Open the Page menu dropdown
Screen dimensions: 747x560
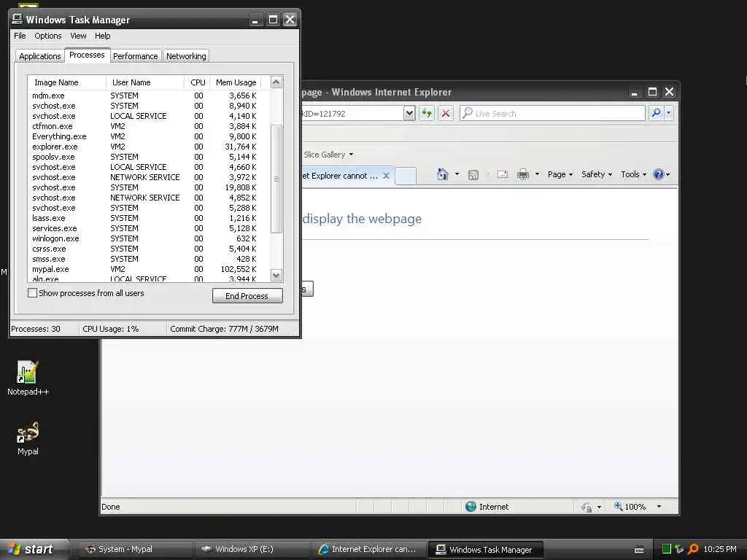click(x=560, y=174)
